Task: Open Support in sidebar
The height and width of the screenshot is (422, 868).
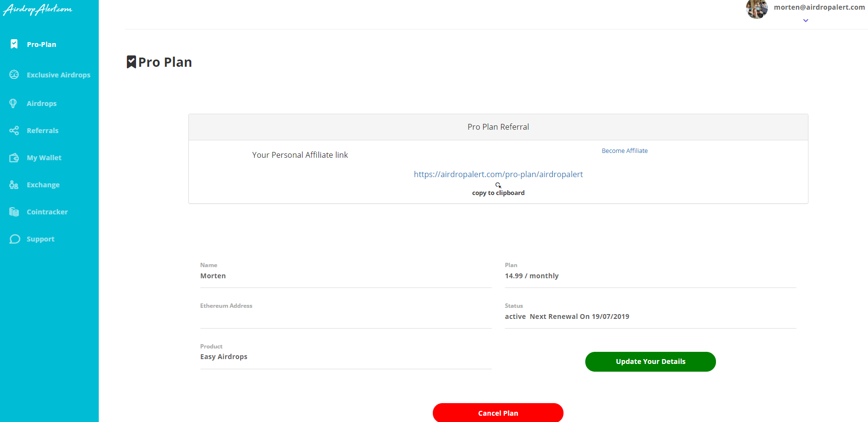Action: pyautogui.click(x=41, y=239)
